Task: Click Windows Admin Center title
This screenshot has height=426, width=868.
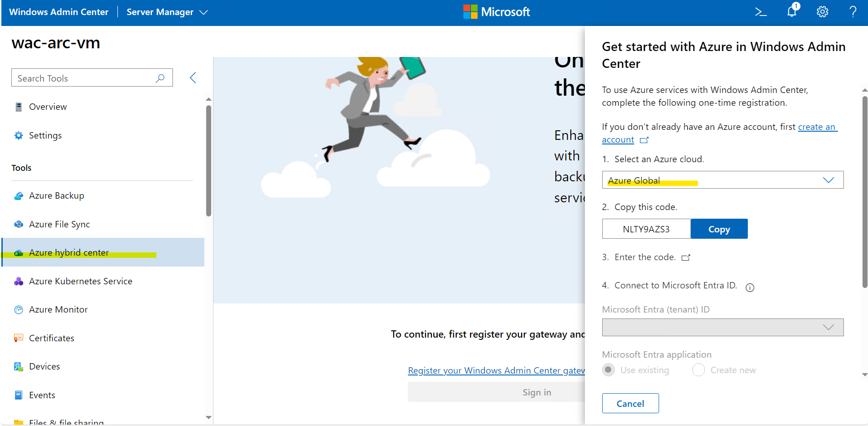Action: (59, 12)
